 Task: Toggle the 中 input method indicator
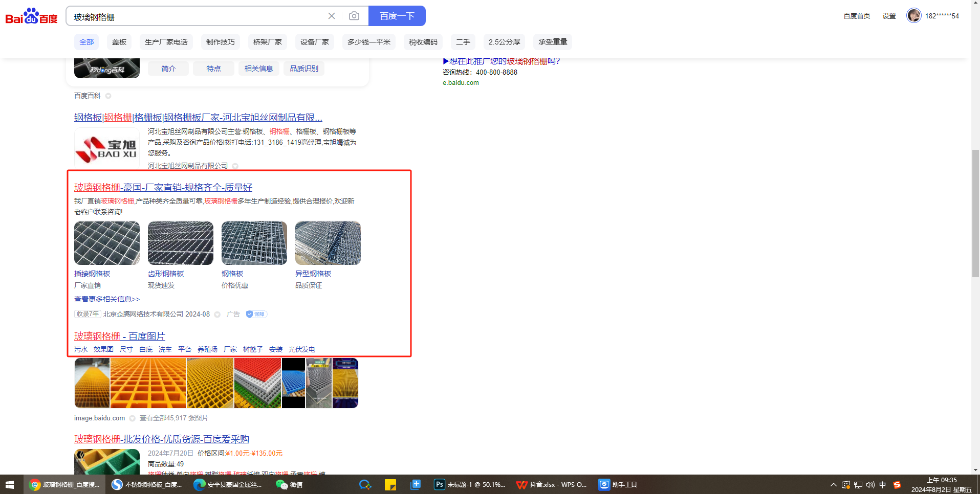pyautogui.click(x=883, y=485)
